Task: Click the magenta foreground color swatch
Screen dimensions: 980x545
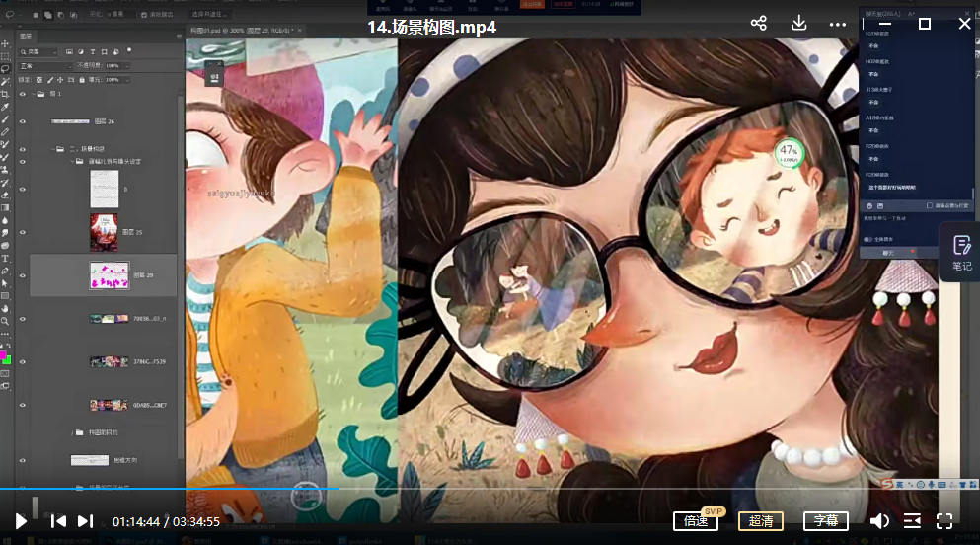Action: click(4, 355)
